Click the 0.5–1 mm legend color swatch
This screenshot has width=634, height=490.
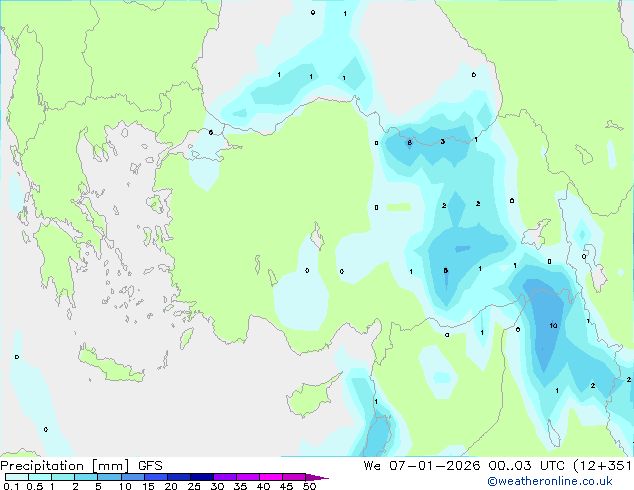40,477
